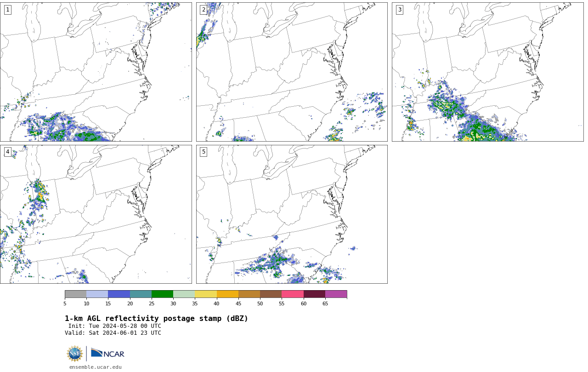
Task: Open ensemble member 5 reflectivity map
Action: point(292,214)
